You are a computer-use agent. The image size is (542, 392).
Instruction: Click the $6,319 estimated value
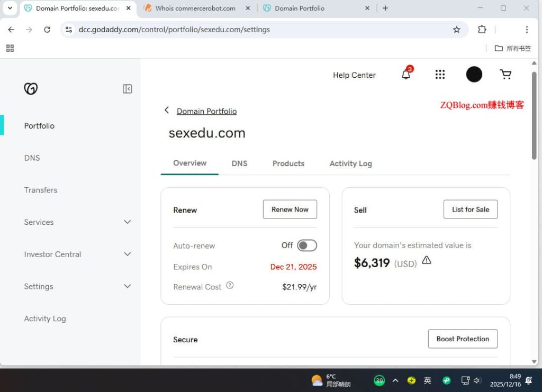[x=372, y=263]
